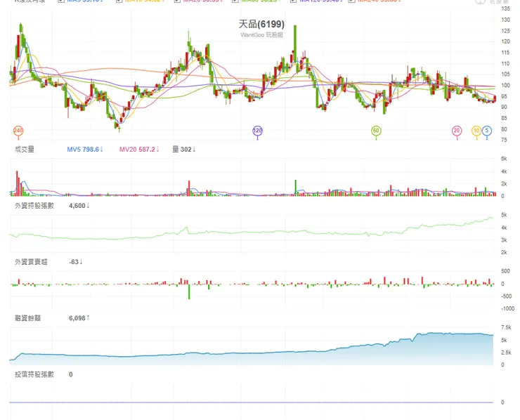Click the 天品(6199) chart title
The height and width of the screenshot is (420, 520).
point(261,24)
